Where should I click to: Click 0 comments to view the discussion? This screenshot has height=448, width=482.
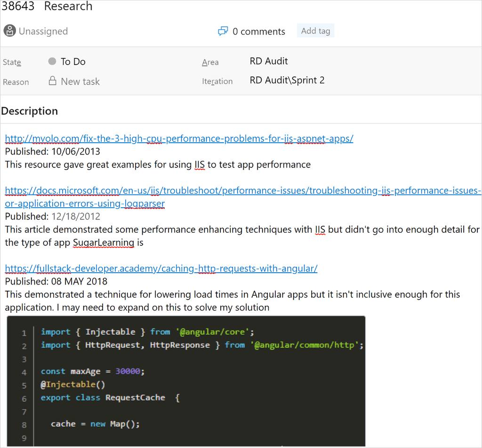pyautogui.click(x=258, y=31)
